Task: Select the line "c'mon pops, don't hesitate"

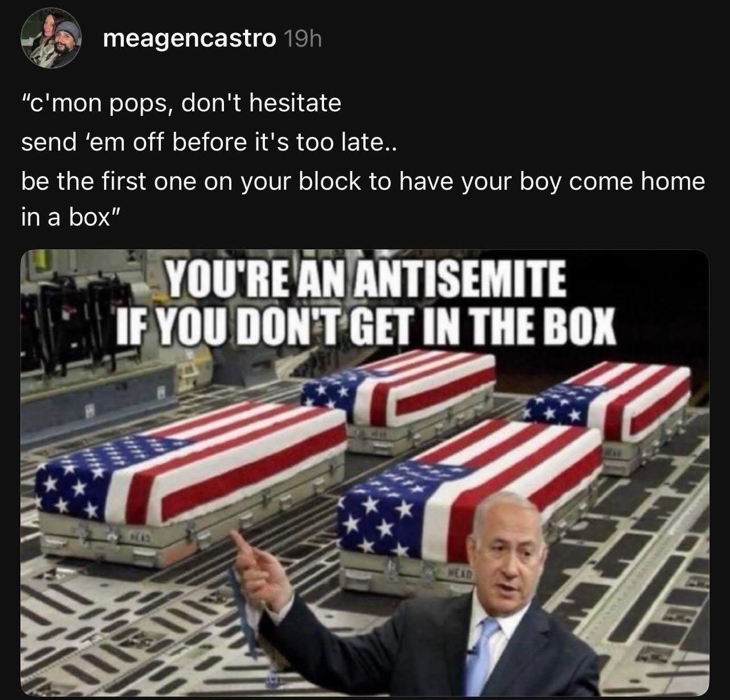Action: 181,103
